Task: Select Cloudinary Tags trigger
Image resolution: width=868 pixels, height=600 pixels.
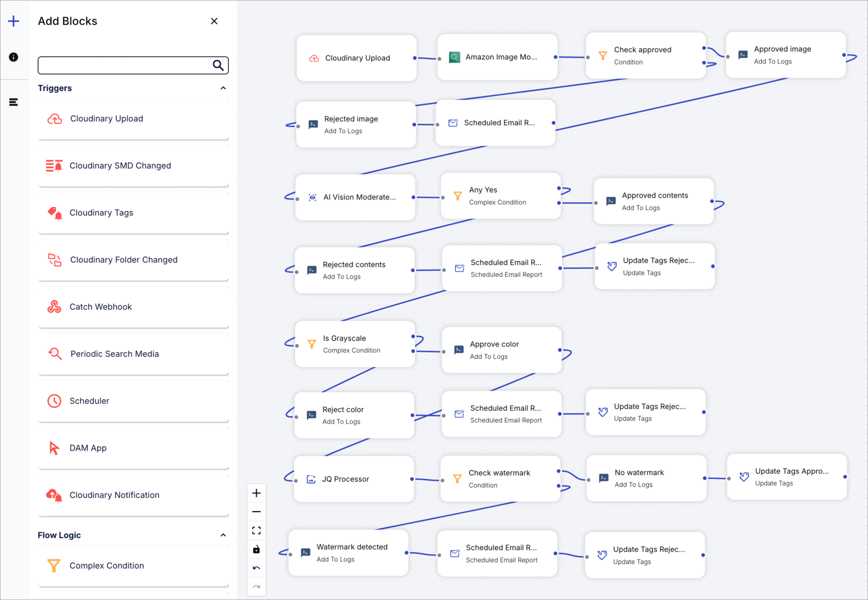Action: 133,213
